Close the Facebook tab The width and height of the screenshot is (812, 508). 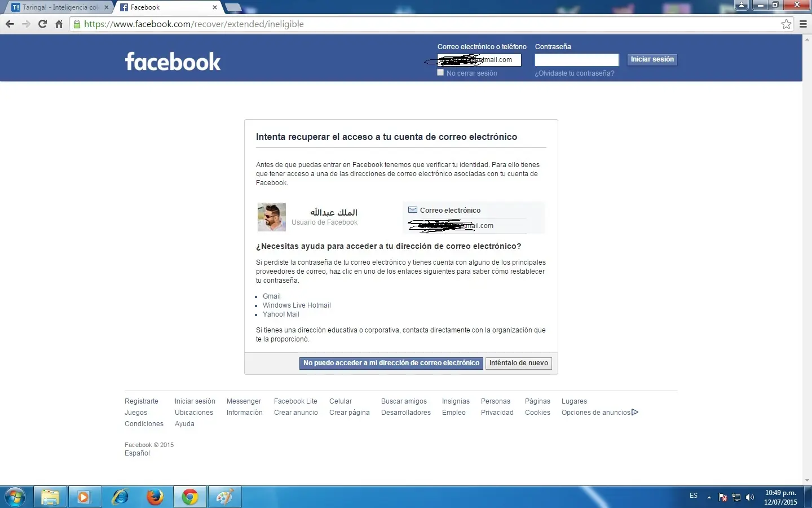click(215, 7)
